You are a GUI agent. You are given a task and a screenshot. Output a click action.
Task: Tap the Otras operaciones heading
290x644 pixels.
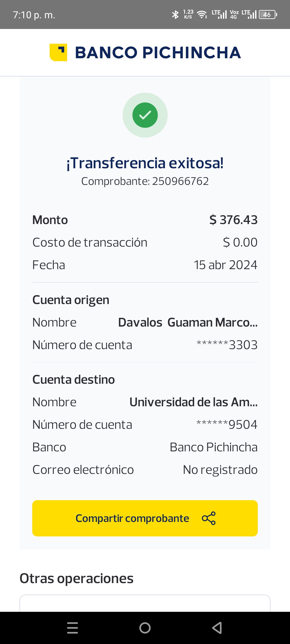[x=77, y=578]
